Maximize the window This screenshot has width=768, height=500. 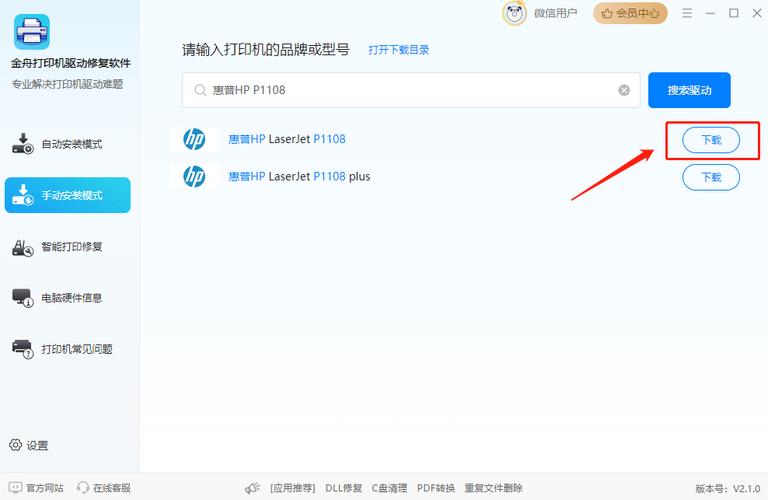[x=734, y=13]
